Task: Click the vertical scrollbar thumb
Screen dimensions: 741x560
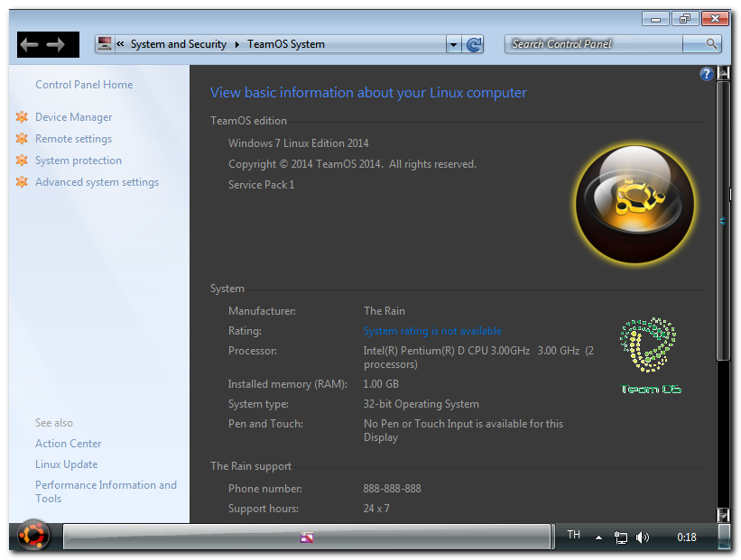Action: coord(723,221)
